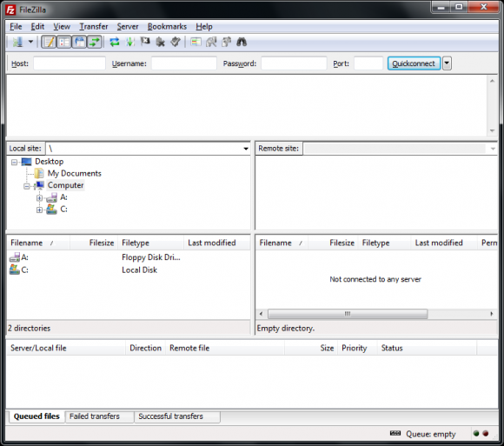Click the Password input field
Viewport: 504px width, 446px height.
(x=294, y=63)
